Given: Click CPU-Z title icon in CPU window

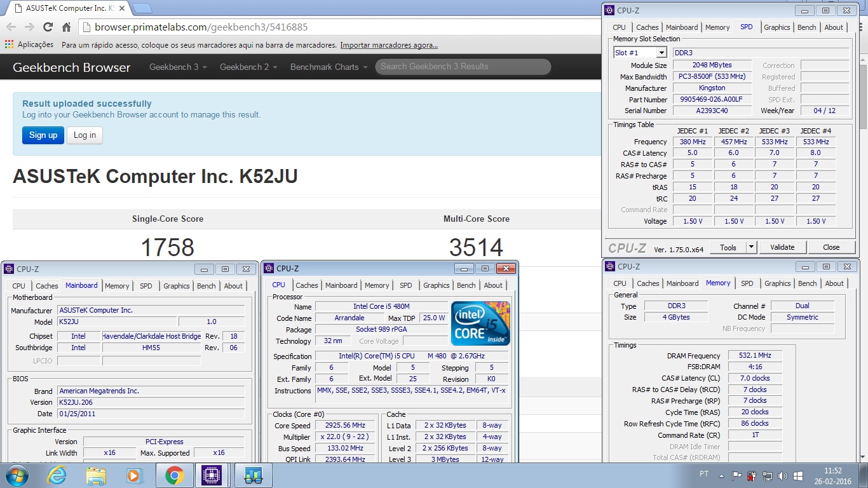Looking at the screenshot, I should point(269,268).
